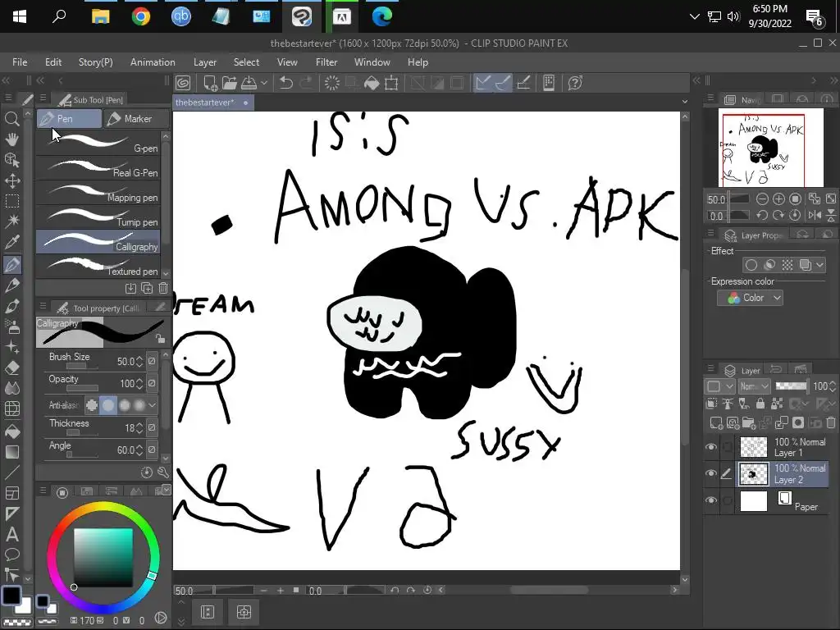Screen dimensions: 840x630
Task: Choose the Mapping pen sub tool
Action: coord(98,193)
